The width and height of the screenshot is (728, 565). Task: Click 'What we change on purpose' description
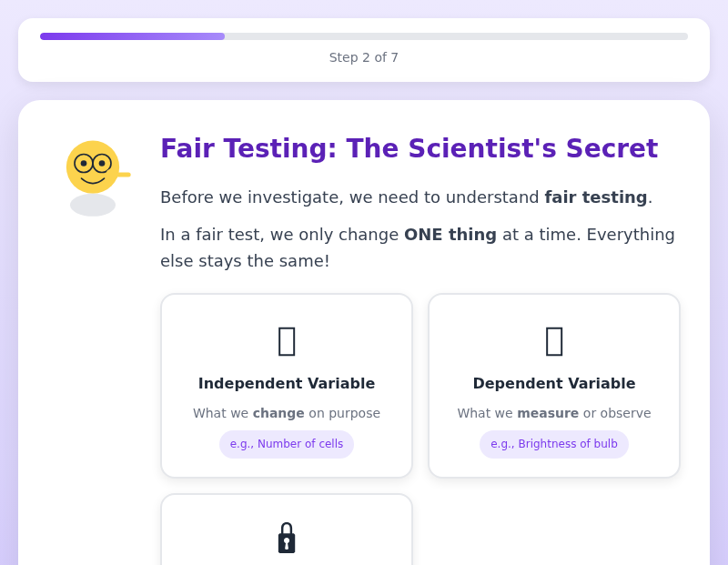click(287, 413)
